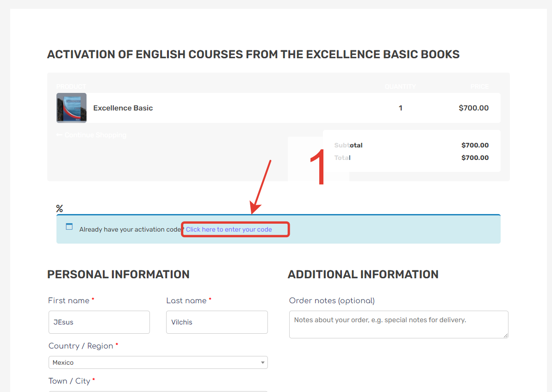Focus the First name field containing JEsus
Image resolution: width=552 pixels, height=392 pixels.
coord(99,322)
